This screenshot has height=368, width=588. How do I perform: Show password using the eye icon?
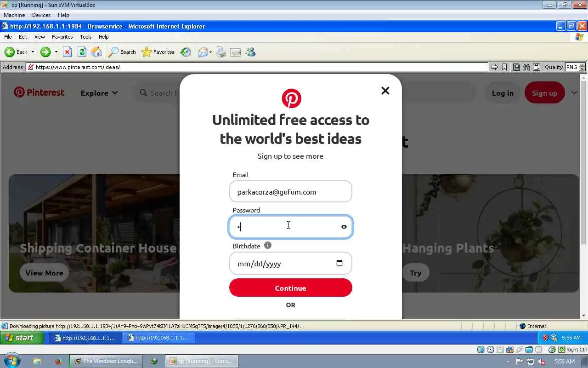click(344, 227)
